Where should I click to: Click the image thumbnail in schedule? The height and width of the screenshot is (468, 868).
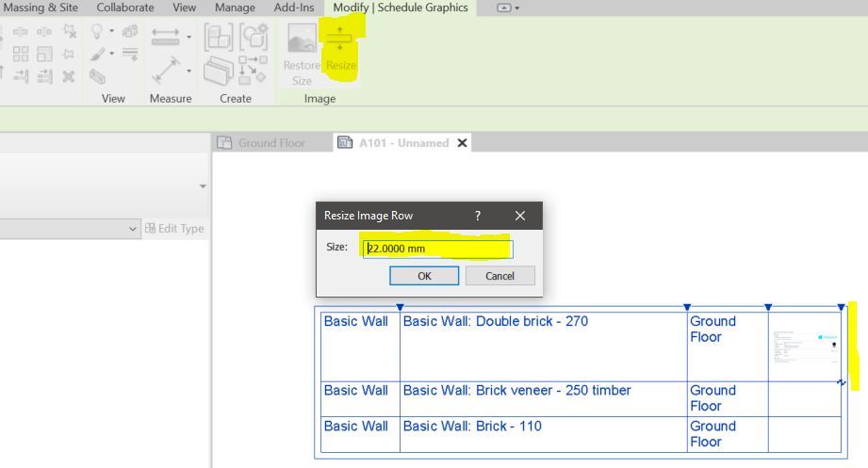pyautogui.click(x=805, y=347)
